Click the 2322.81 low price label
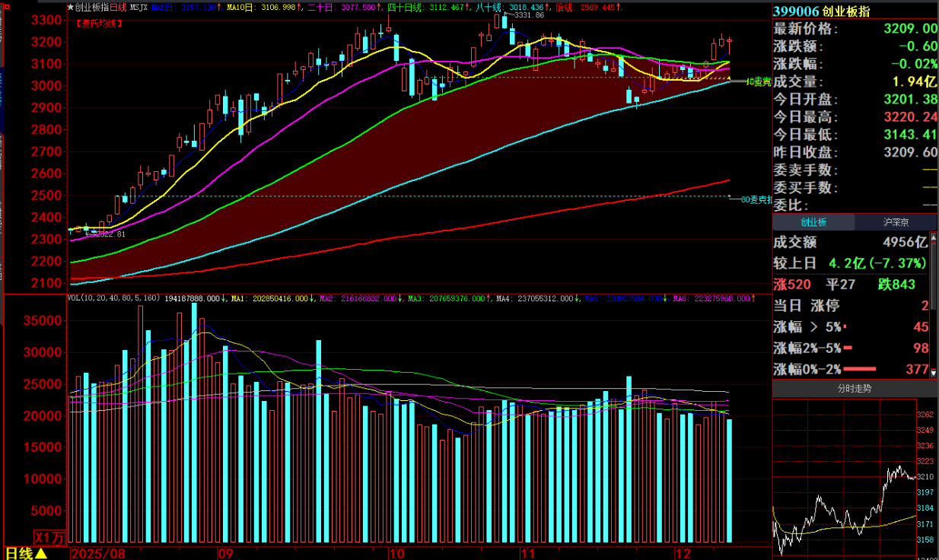 (105, 234)
